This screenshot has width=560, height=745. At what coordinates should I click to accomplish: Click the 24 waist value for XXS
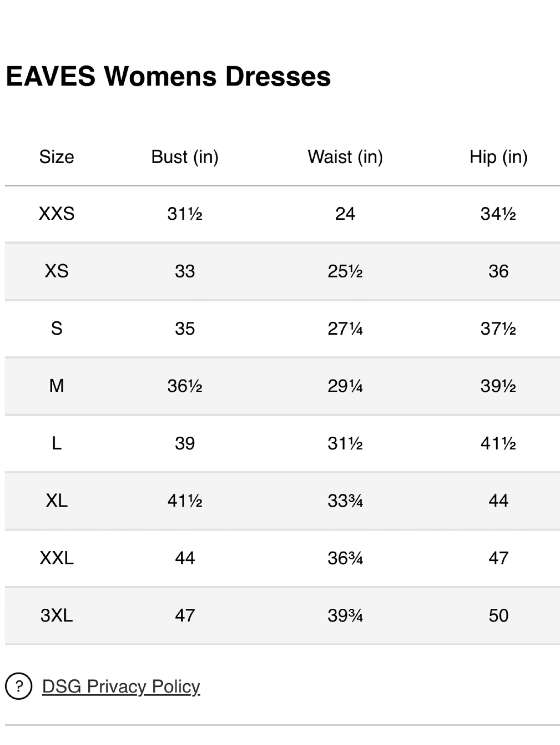345,213
